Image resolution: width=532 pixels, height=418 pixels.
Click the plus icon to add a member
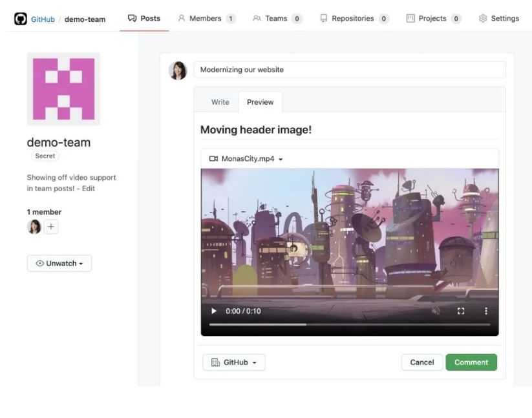tap(51, 227)
